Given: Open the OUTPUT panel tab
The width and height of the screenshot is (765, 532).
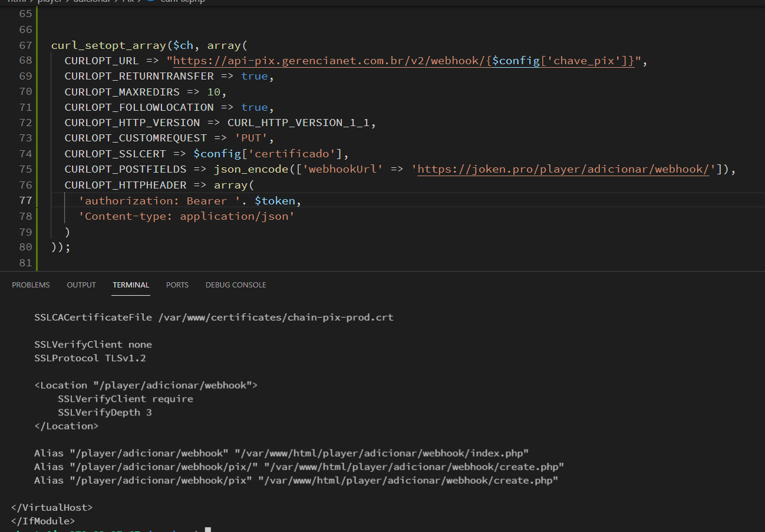Looking at the screenshot, I should [81, 285].
